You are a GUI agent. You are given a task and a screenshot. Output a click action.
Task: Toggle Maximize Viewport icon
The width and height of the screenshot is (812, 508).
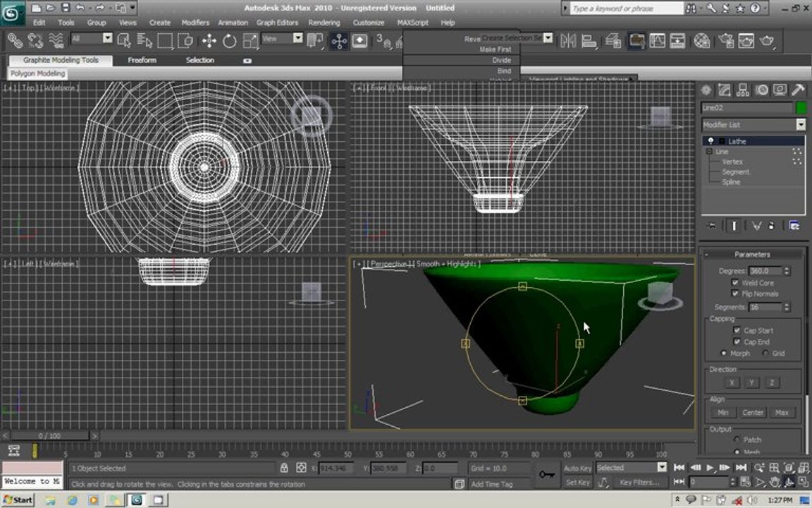[804, 482]
